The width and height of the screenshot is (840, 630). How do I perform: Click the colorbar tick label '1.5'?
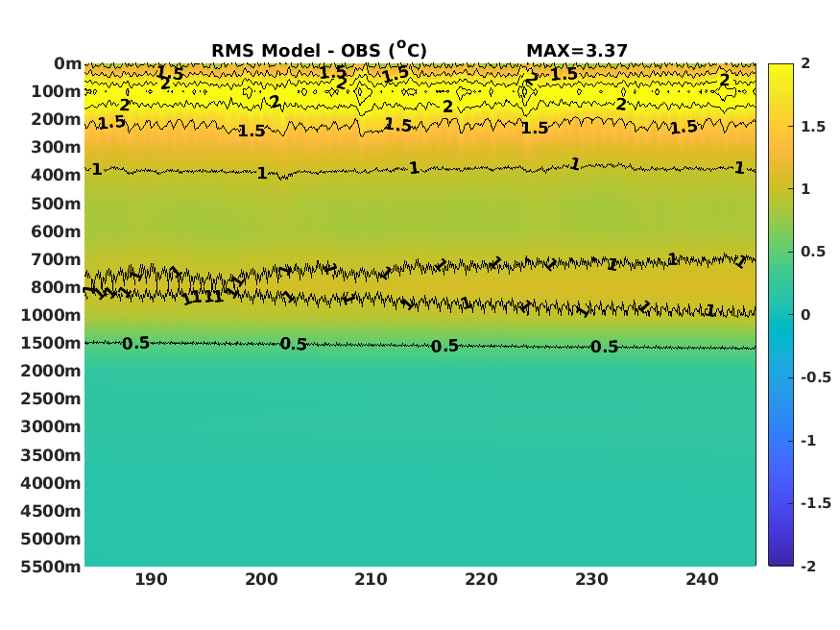click(813, 127)
